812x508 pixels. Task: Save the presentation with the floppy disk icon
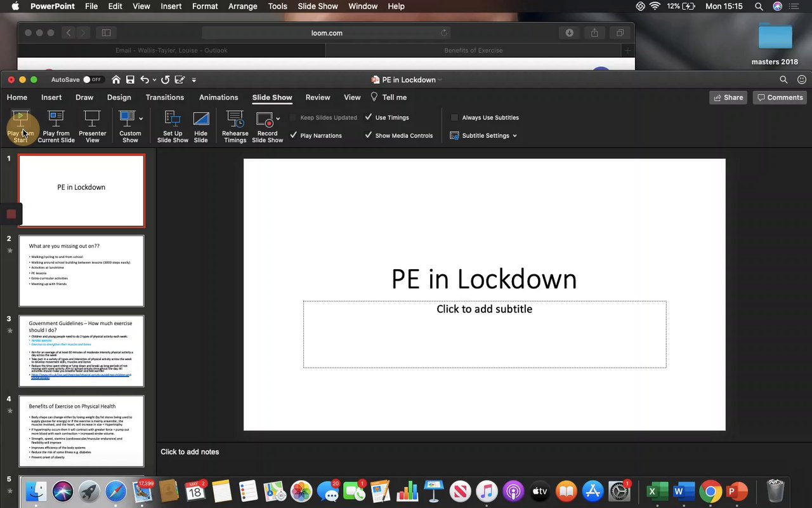[130, 79]
